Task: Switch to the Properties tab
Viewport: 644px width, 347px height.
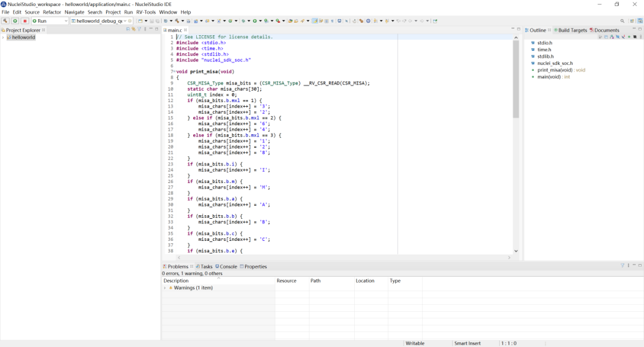Action: pos(253,267)
